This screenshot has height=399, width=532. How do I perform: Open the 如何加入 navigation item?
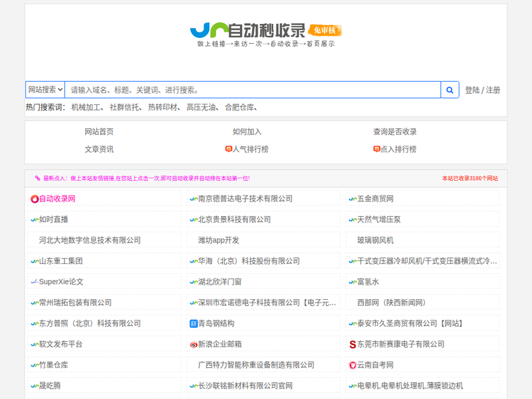point(247,132)
